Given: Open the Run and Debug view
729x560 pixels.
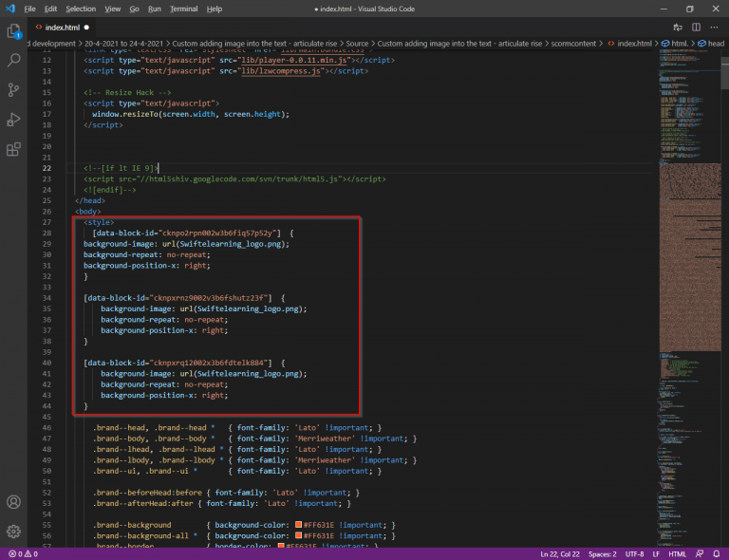Looking at the screenshot, I should point(14,120).
